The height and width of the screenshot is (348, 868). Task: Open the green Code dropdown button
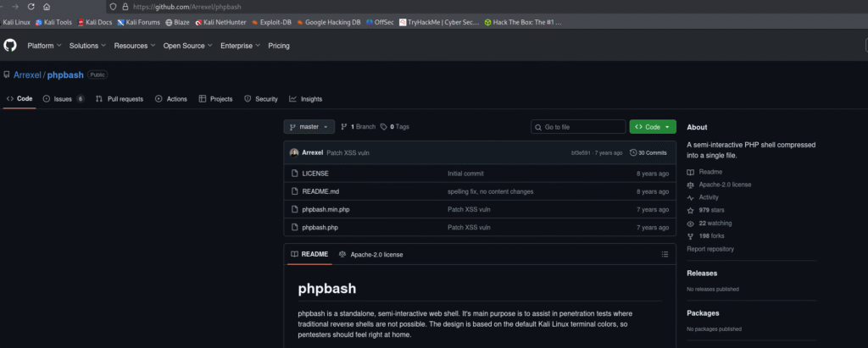(652, 127)
